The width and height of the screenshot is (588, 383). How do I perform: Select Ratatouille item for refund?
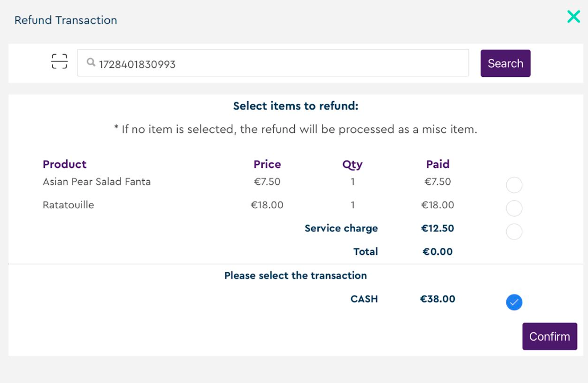click(x=514, y=209)
